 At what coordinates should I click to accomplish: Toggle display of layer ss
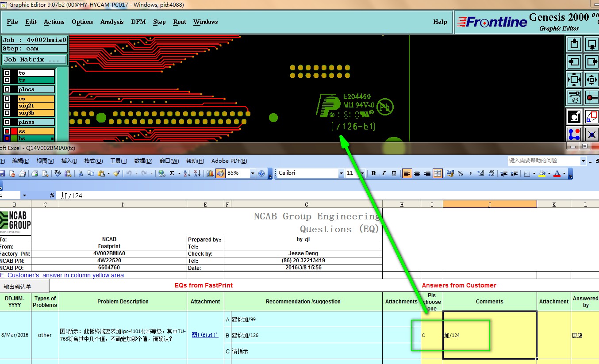tap(7, 131)
